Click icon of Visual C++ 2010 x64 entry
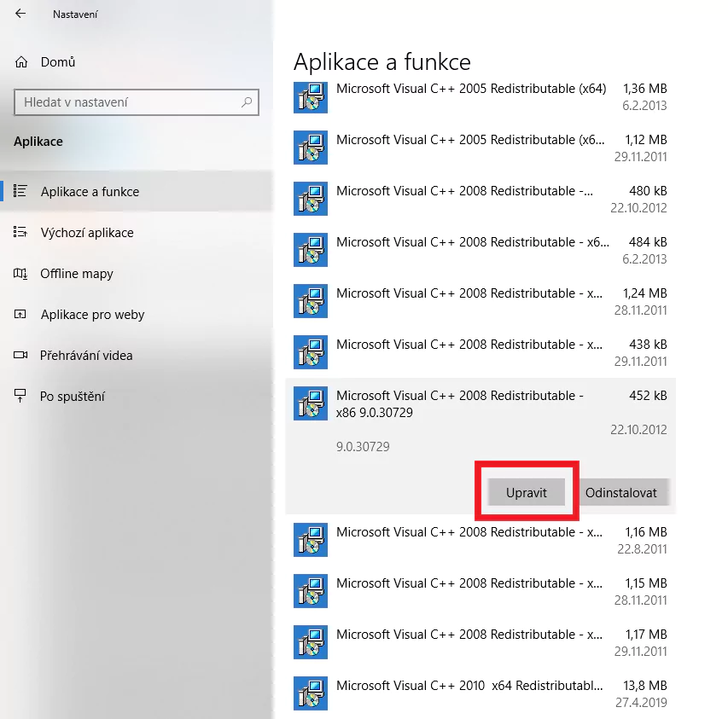Image resolution: width=728 pixels, height=719 pixels. pyautogui.click(x=311, y=693)
